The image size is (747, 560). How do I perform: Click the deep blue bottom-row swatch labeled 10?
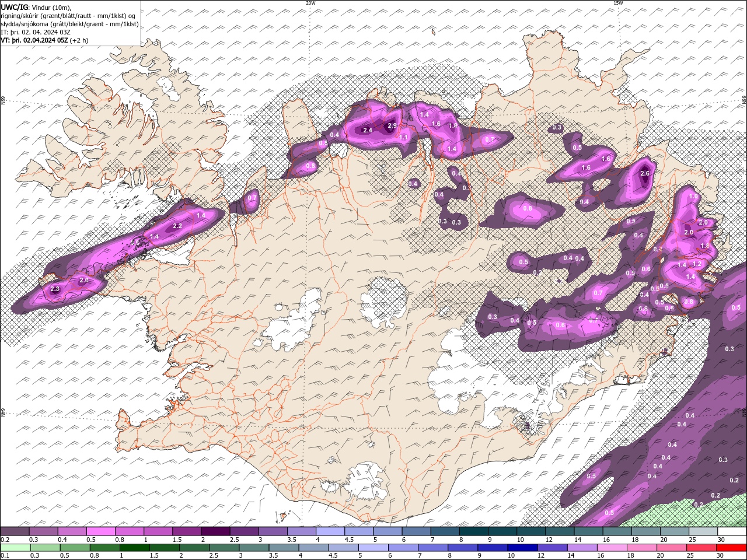coord(522,548)
